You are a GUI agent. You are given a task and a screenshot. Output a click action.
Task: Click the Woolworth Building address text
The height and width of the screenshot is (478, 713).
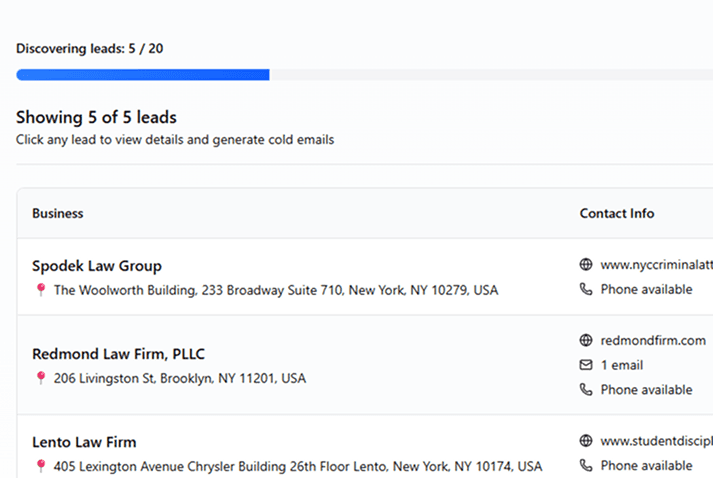tap(275, 290)
